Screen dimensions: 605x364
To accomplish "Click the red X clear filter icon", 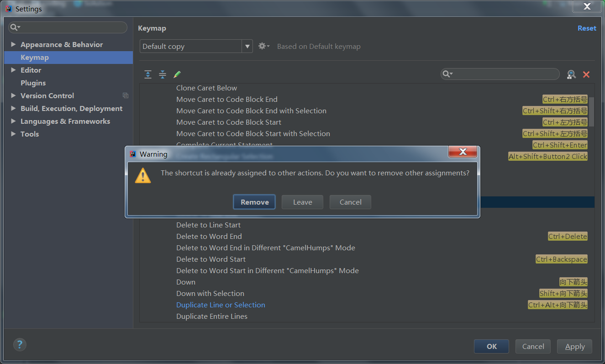I will (x=586, y=74).
